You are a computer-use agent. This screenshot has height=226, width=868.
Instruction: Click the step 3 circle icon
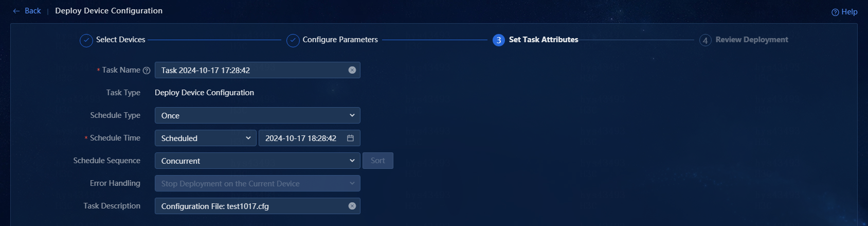499,40
